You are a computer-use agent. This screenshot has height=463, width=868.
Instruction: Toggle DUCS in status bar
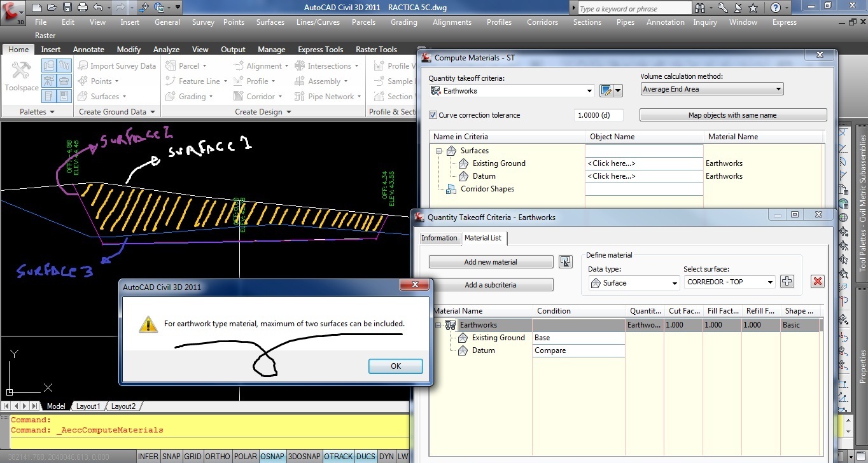[365, 457]
